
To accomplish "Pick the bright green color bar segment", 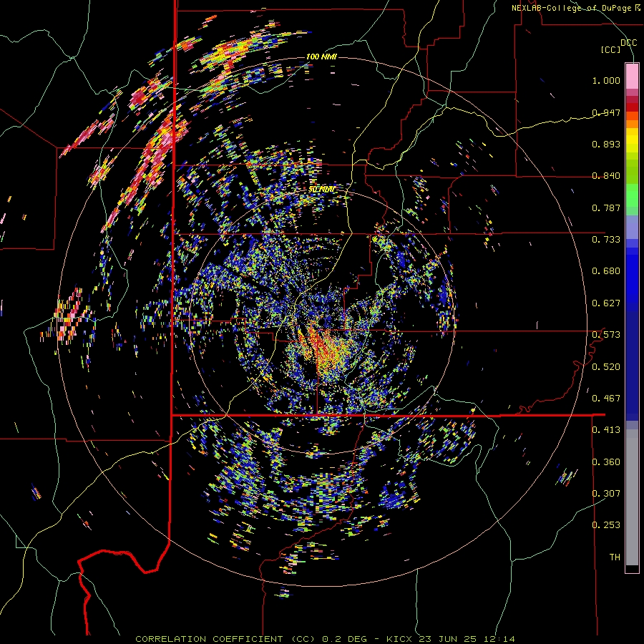I will (632, 195).
